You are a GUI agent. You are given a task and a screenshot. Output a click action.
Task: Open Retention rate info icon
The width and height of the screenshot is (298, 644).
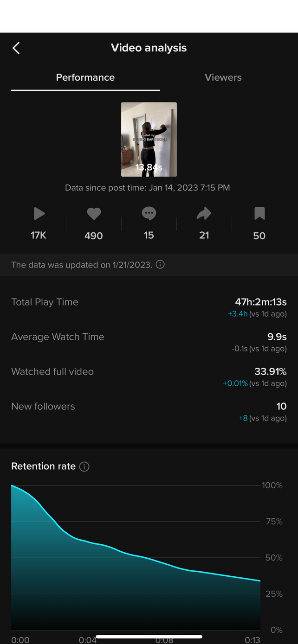coord(84,466)
